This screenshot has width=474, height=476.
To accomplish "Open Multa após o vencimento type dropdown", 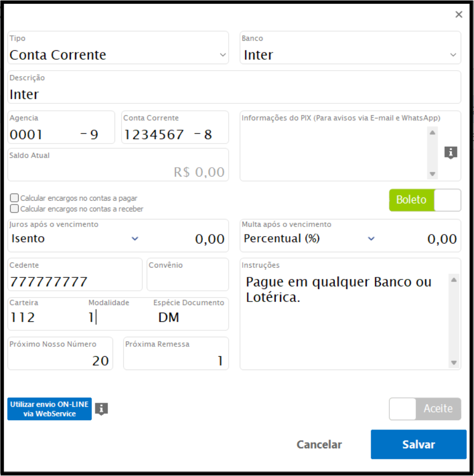I will click(x=371, y=239).
